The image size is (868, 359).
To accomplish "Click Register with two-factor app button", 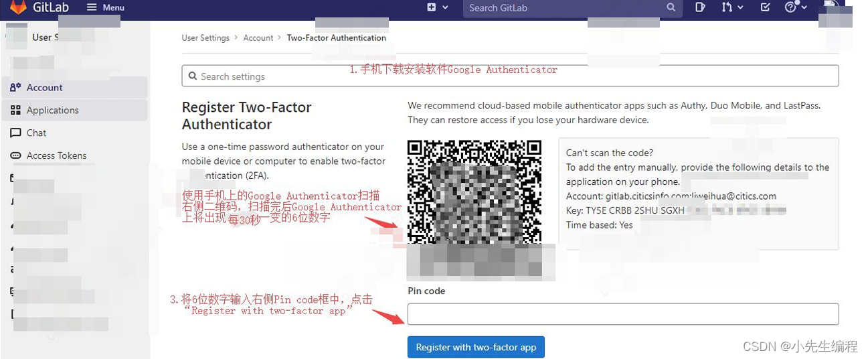I will [476, 347].
